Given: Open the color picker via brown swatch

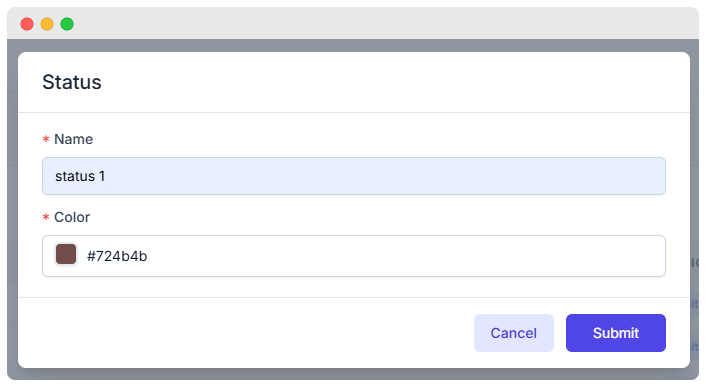Looking at the screenshot, I should (x=66, y=254).
